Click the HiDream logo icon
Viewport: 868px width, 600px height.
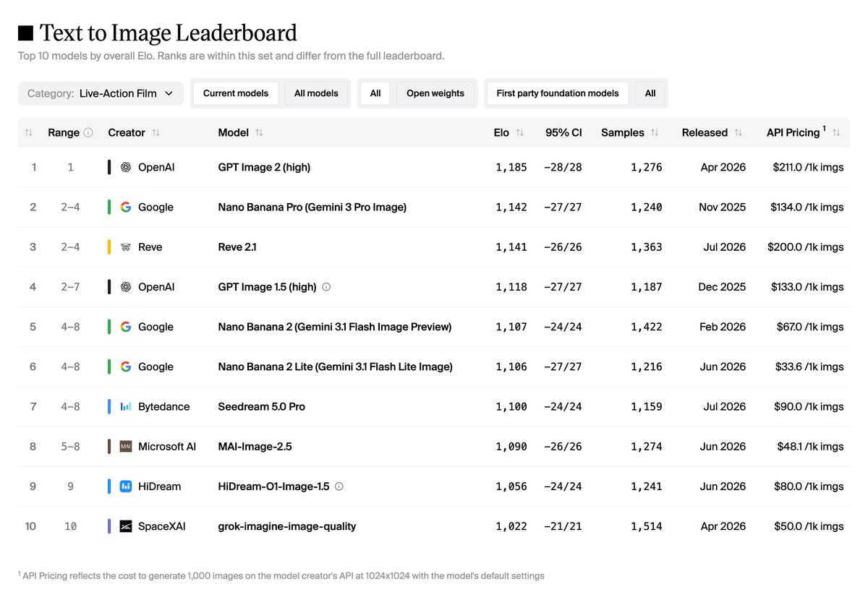[126, 487]
